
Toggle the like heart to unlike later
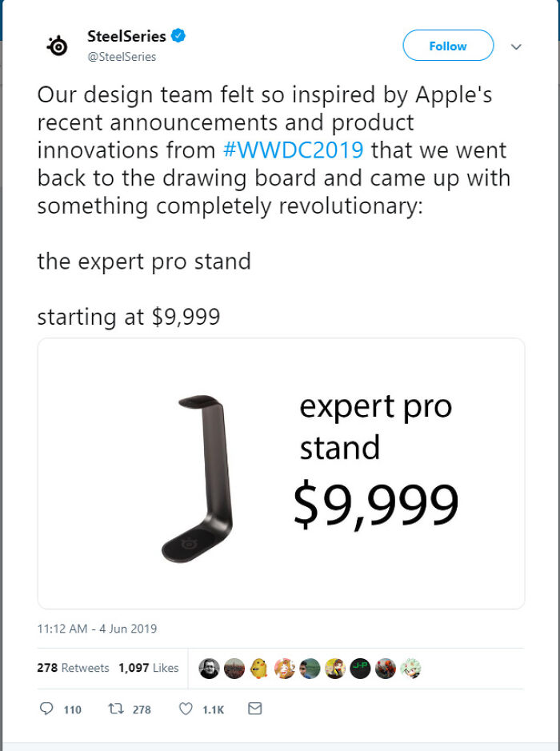tap(185, 709)
